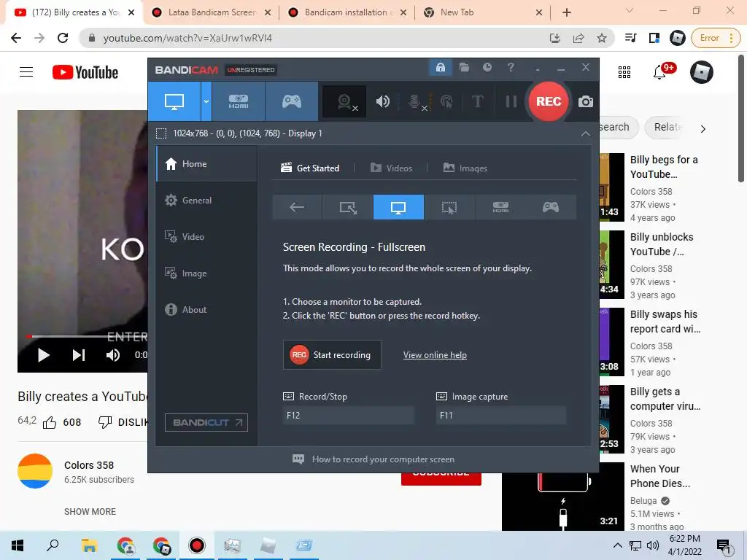Switch to Get Started tab

[310, 168]
